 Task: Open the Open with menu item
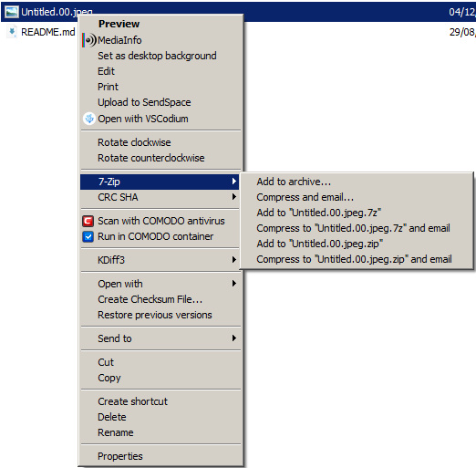160,284
